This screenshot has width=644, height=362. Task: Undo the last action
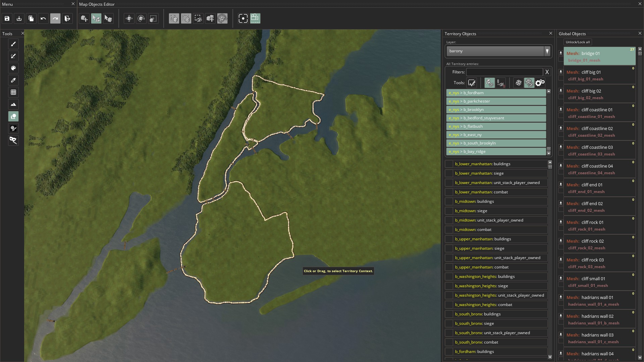[x=43, y=18]
